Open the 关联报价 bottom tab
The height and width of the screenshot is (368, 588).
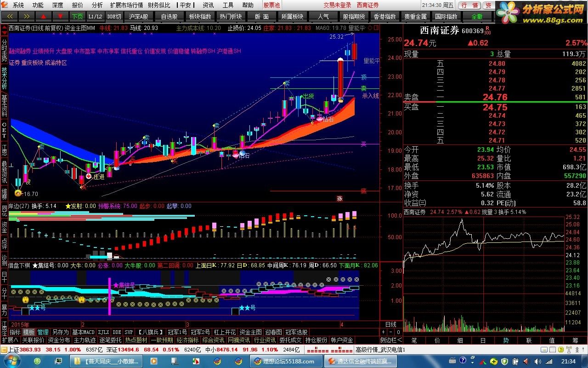tap(33, 340)
